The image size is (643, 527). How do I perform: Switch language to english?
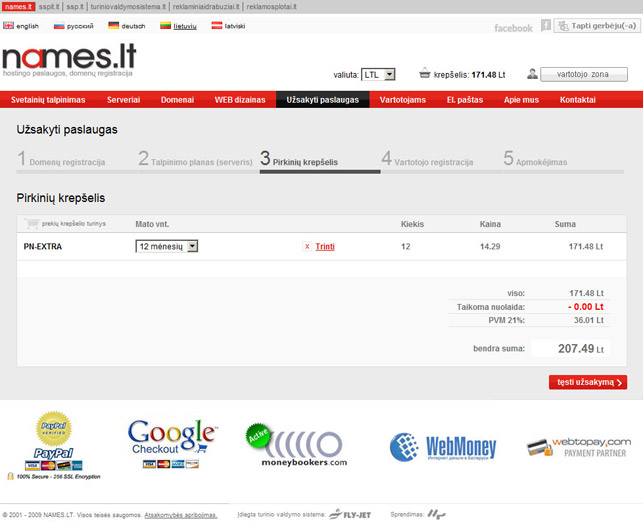(27, 26)
